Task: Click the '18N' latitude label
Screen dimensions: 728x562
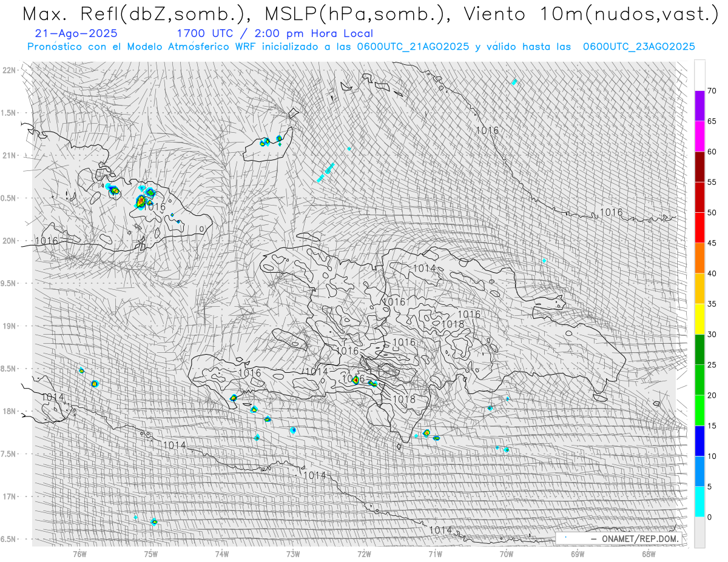Action: pos(9,411)
